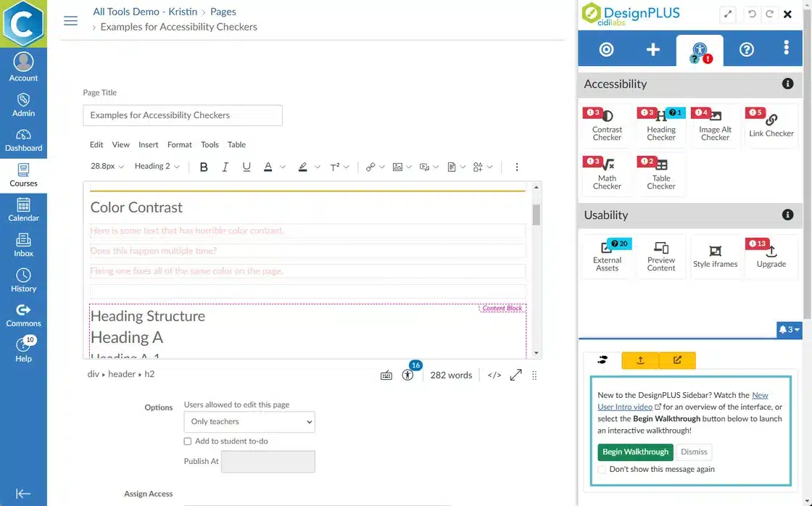The height and width of the screenshot is (506, 812).
Task: Click the Style iframes tool
Action: (x=715, y=257)
